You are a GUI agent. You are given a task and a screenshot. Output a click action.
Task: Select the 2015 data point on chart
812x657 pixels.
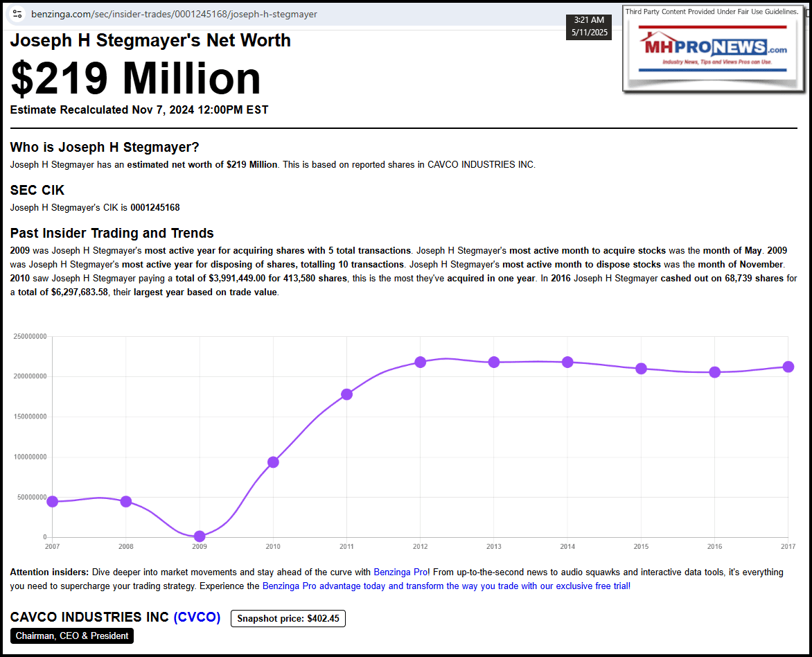(641, 369)
